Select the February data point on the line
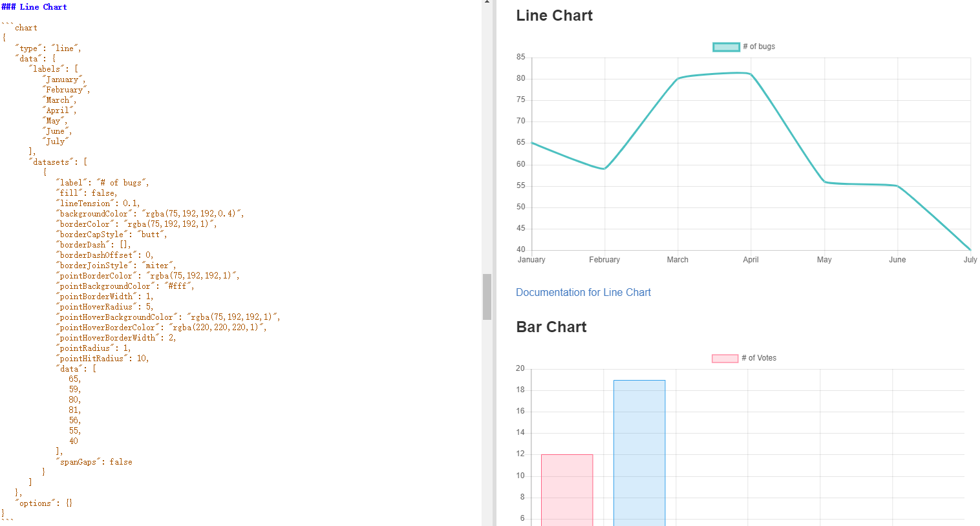The width and height of the screenshot is (980, 526). coord(604,169)
